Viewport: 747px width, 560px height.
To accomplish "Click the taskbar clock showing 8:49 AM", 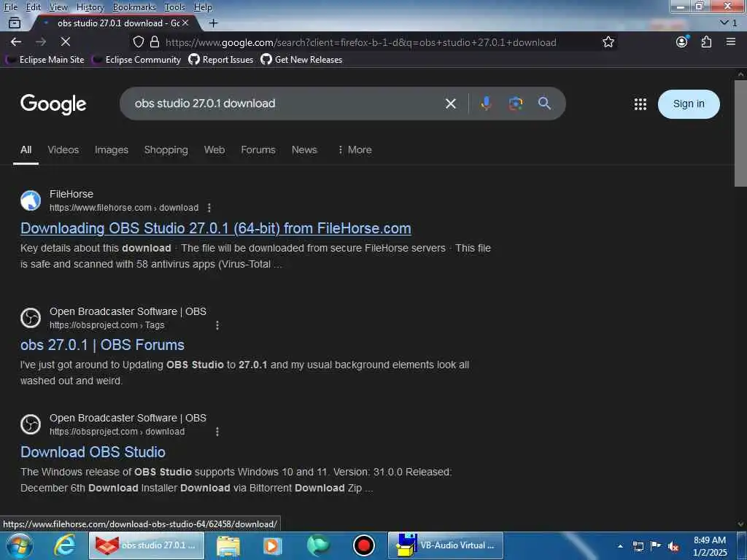I will click(710, 546).
